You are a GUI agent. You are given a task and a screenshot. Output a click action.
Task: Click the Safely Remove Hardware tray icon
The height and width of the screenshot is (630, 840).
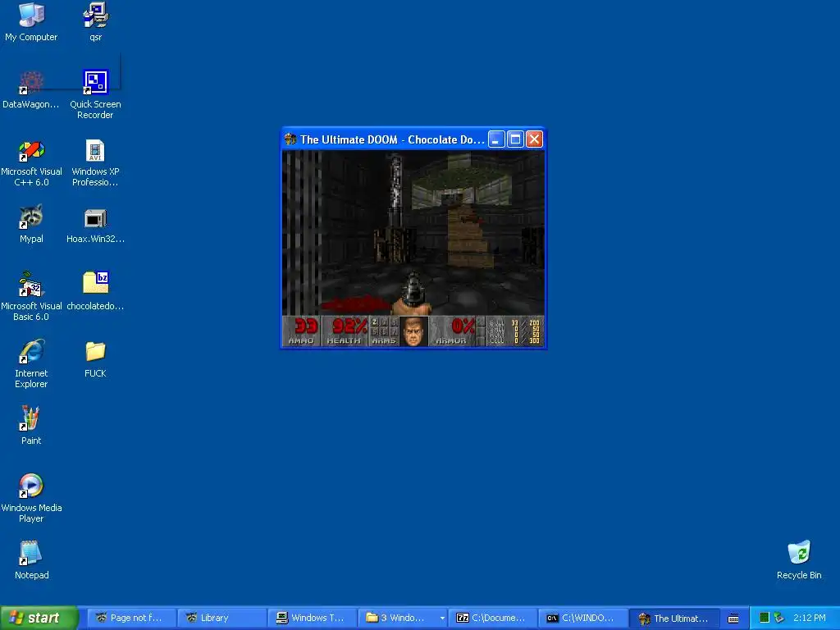[x=779, y=618]
